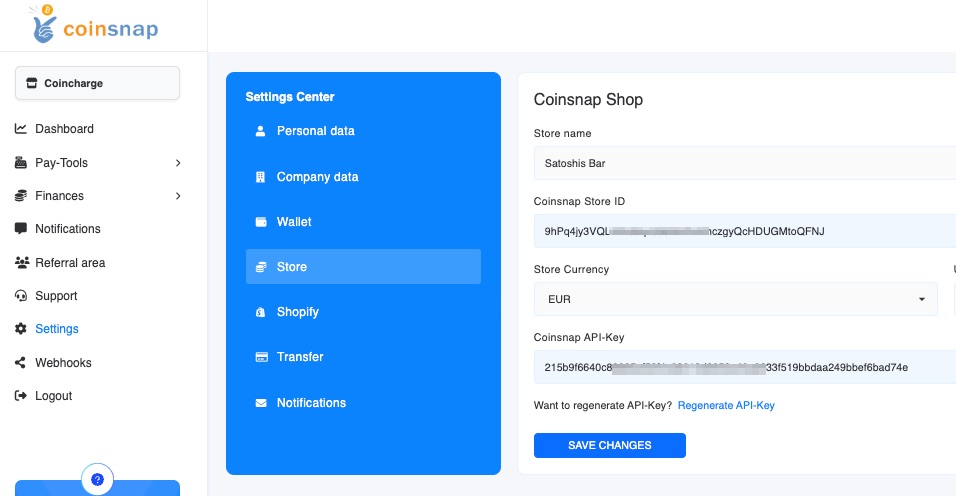
Task: Click the Notifications speech bubble icon in sidebar
Action: 21,229
